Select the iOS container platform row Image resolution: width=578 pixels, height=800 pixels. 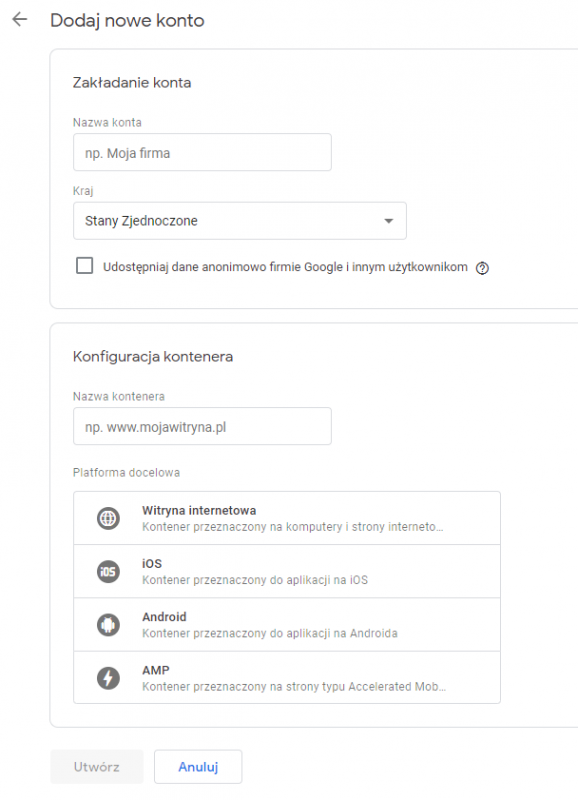(x=287, y=571)
